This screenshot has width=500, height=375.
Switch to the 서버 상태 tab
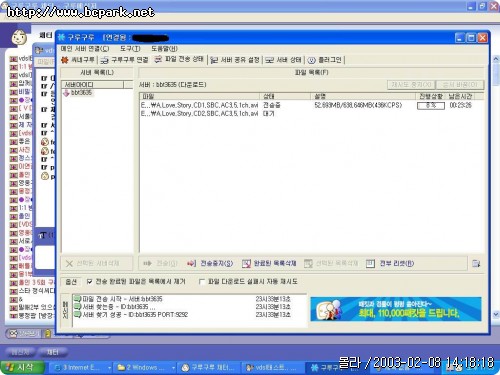283,60
